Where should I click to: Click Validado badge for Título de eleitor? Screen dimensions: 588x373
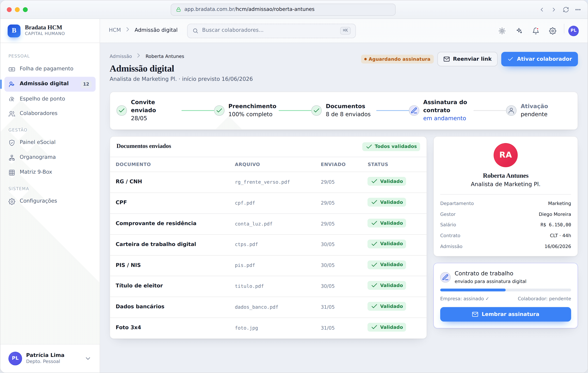[x=387, y=285]
